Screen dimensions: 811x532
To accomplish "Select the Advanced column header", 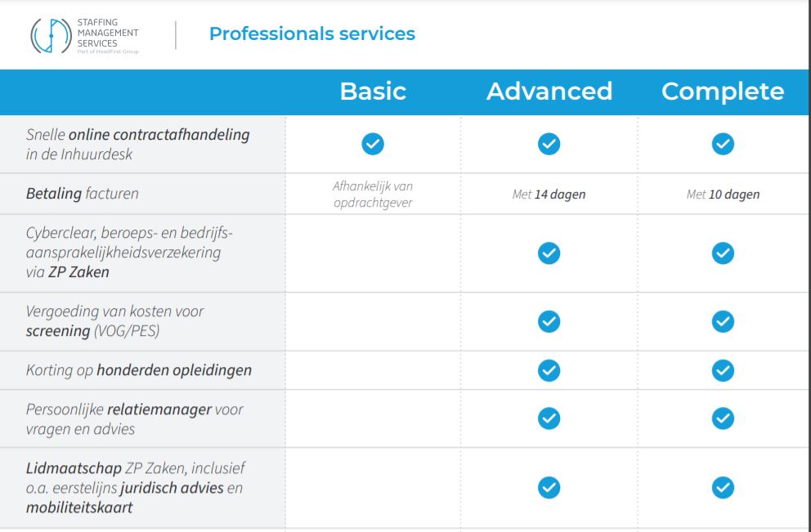I will (549, 92).
